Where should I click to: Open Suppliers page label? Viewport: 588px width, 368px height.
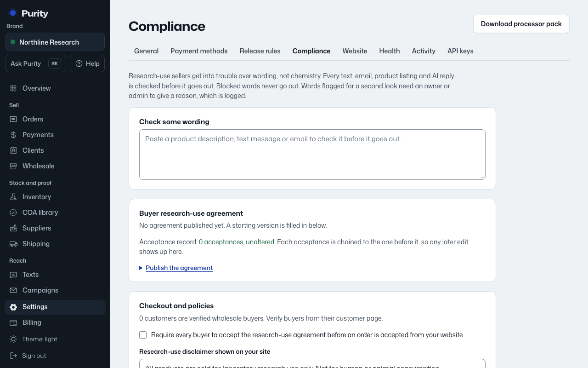[x=37, y=228]
